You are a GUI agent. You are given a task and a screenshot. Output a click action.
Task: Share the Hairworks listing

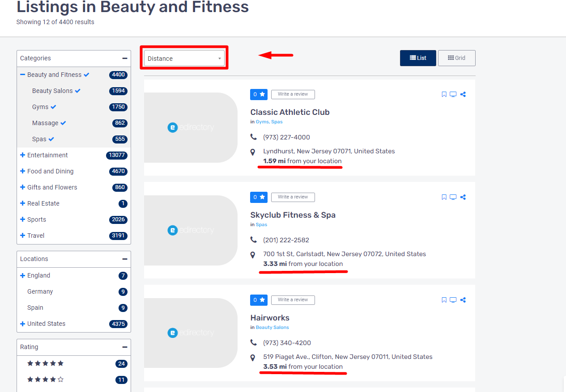(463, 300)
